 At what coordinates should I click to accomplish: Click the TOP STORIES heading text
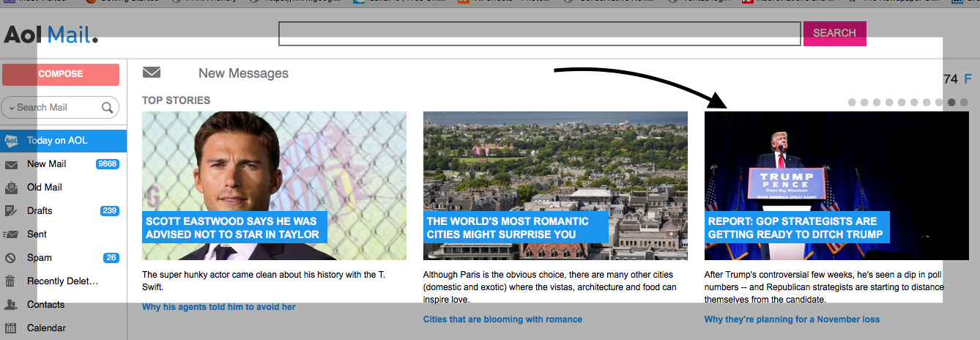(176, 100)
